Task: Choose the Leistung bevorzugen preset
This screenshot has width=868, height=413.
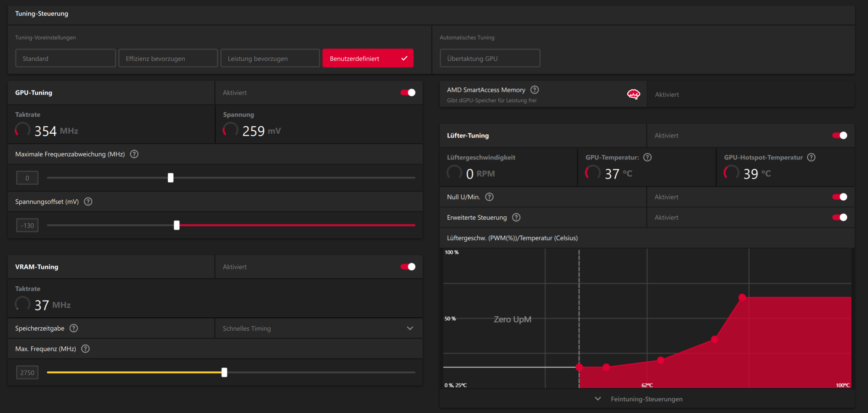Action: pyautogui.click(x=270, y=58)
